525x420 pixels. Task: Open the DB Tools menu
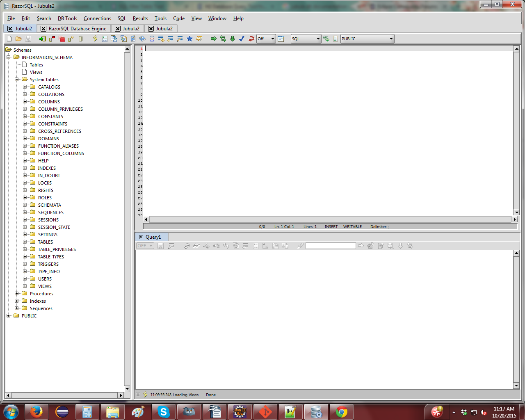[x=67, y=18]
